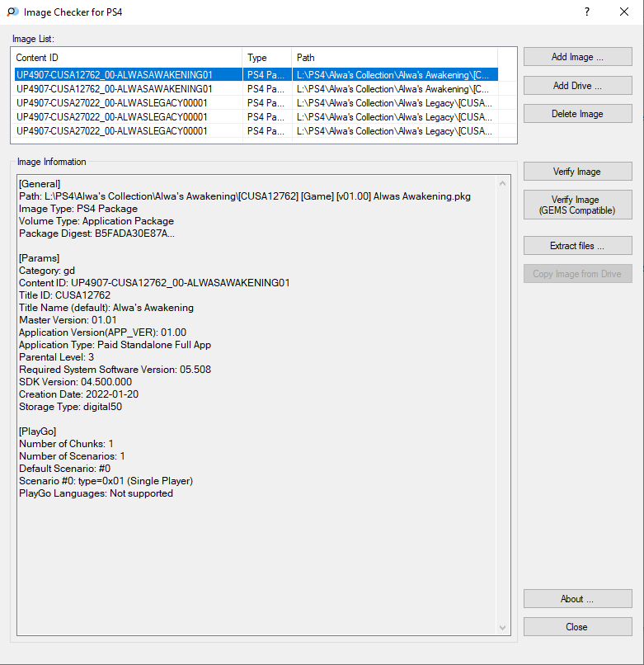Open the Extract files dialog
The height and width of the screenshot is (665, 644).
(577, 246)
